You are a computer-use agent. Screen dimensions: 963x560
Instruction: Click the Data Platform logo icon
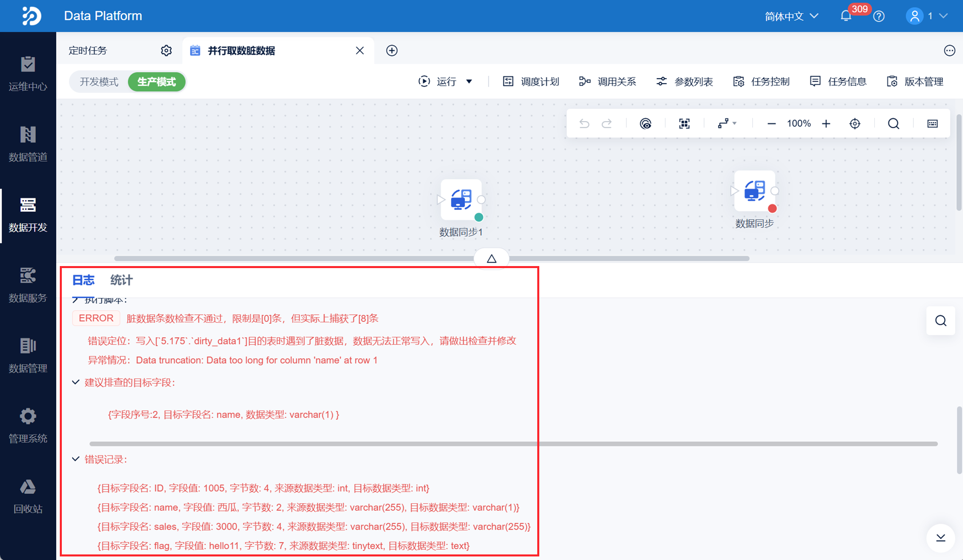(x=31, y=16)
